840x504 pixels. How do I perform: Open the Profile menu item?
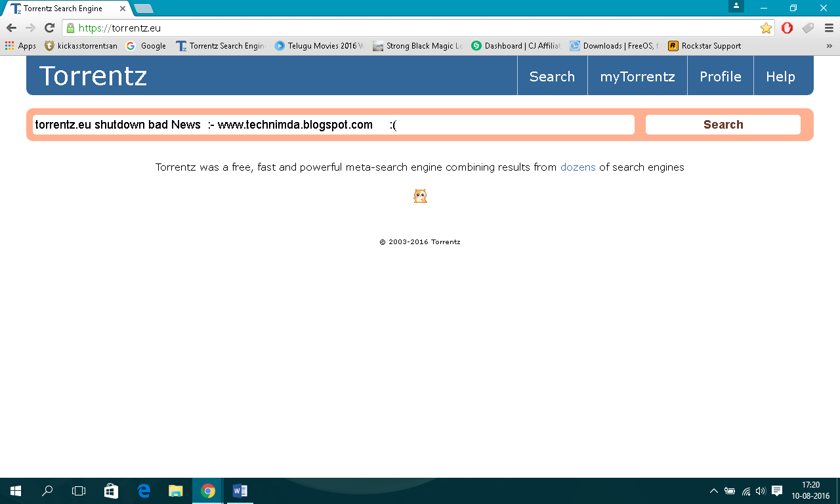click(x=720, y=76)
